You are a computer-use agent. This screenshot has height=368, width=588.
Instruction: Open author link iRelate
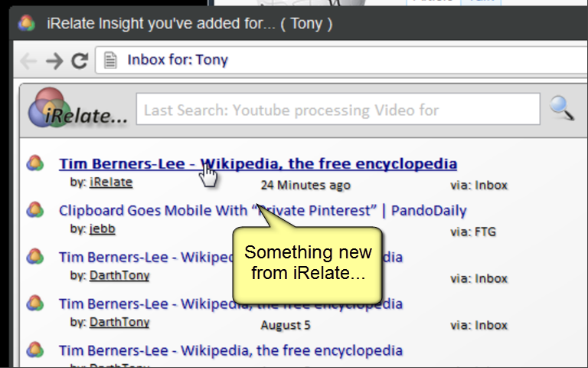point(111,182)
